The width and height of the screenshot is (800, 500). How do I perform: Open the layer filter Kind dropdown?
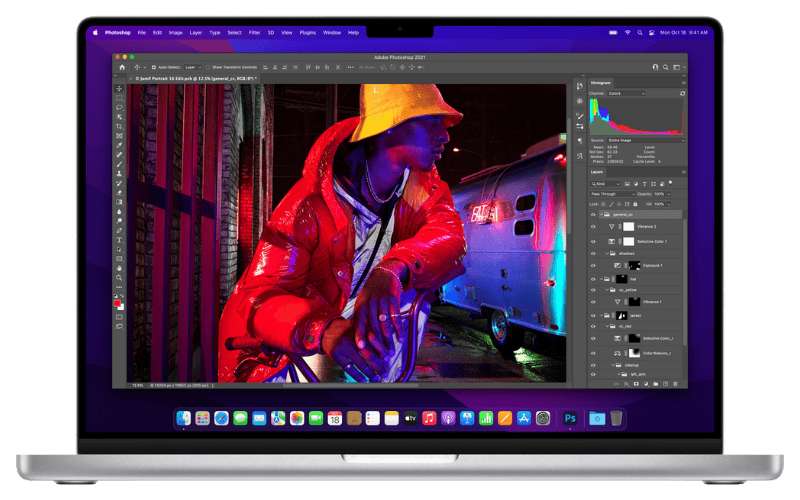606,184
